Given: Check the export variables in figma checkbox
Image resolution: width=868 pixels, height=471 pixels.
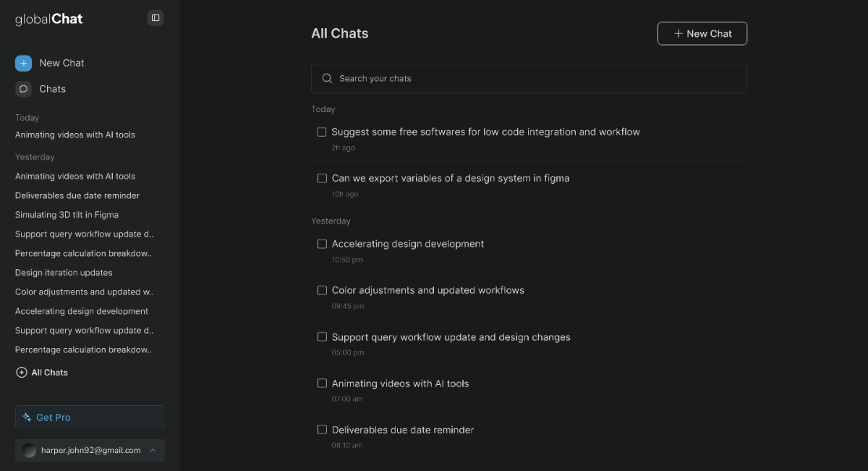Looking at the screenshot, I should click(x=322, y=178).
